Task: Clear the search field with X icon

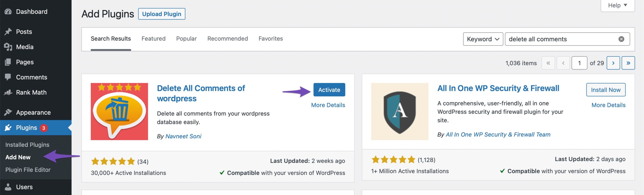Action: tap(621, 39)
